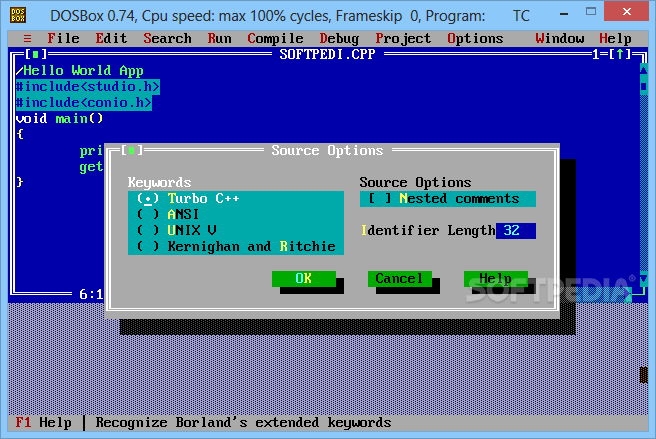Viewport: 656px width, 439px height.
Task: Open the Edit menu
Action: click(x=111, y=39)
